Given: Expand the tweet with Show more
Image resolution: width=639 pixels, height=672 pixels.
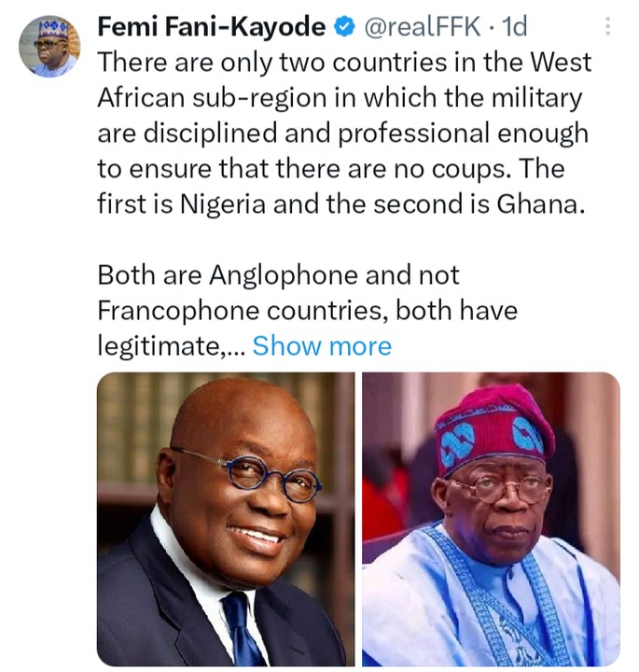Looking at the screenshot, I should tap(322, 346).
